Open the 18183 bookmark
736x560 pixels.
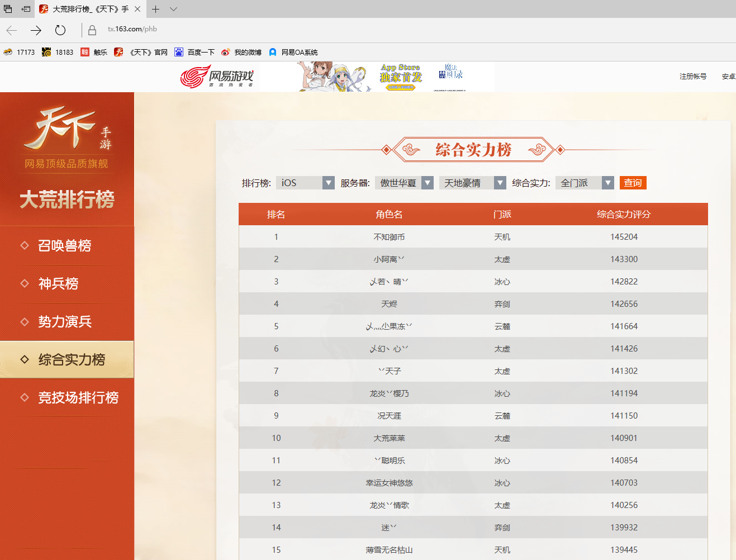[x=58, y=52]
